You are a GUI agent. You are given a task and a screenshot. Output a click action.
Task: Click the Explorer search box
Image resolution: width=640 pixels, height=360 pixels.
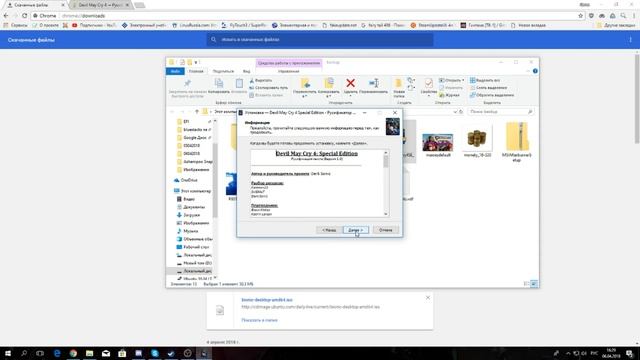point(500,112)
